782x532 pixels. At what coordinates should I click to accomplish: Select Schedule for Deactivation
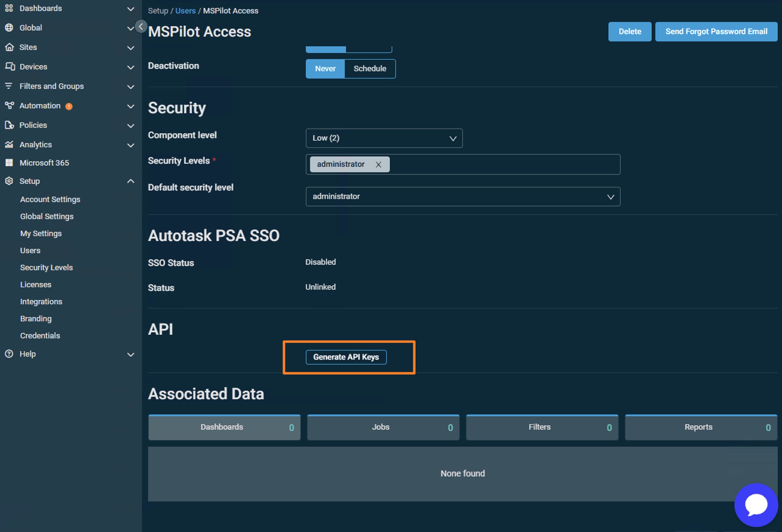point(370,68)
